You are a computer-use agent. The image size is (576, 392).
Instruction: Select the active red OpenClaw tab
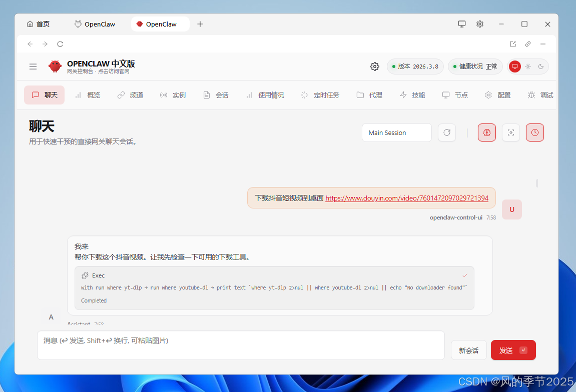pyautogui.click(x=160, y=24)
